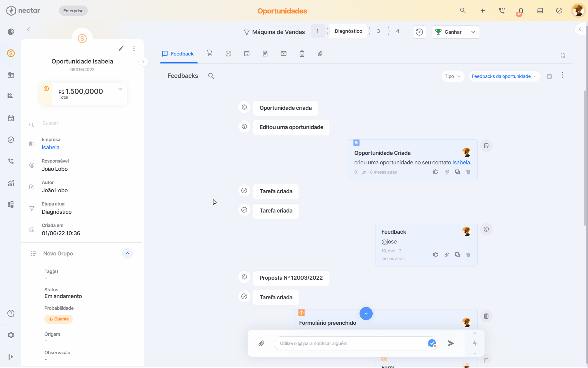Send feedback with arrow icon
Viewport: 588px width, 368px height.
pos(451,343)
